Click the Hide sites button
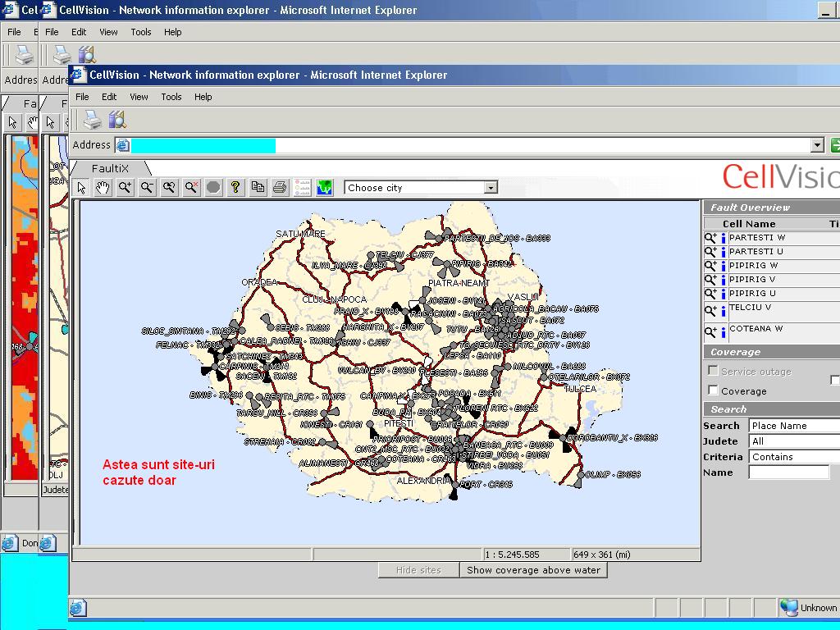The width and height of the screenshot is (840, 630). tap(418, 570)
